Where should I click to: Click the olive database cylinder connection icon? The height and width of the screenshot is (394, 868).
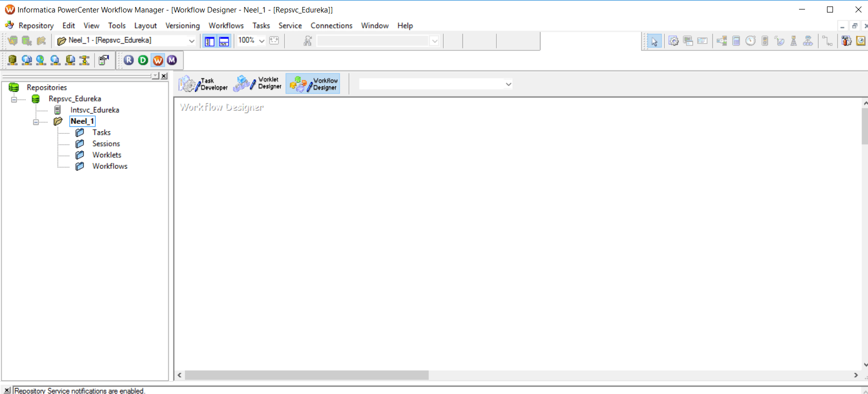pos(12,60)
